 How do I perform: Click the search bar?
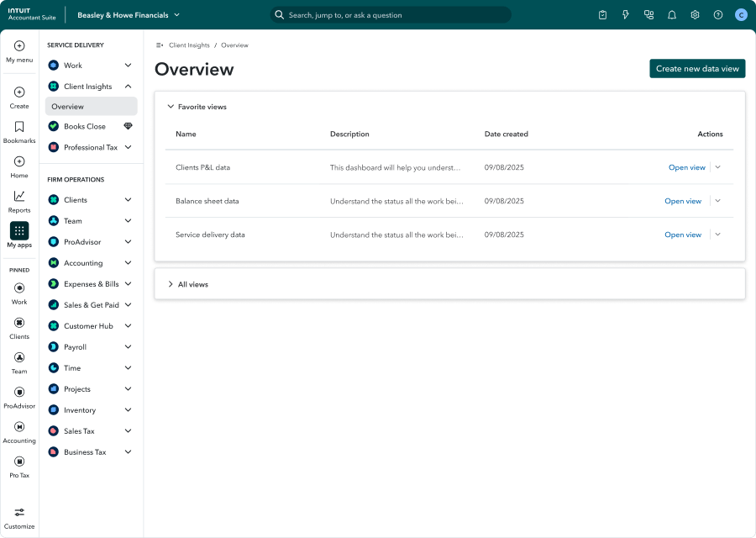point(391,14)
